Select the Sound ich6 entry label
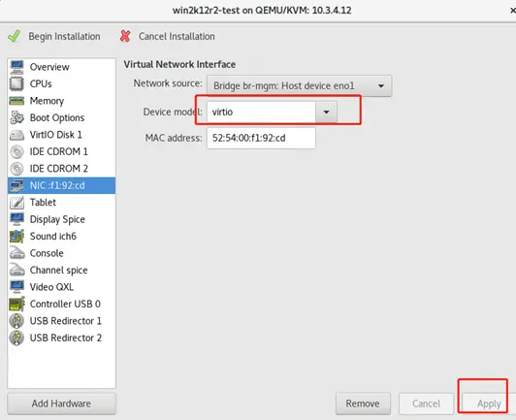 (x=53, y=237)
